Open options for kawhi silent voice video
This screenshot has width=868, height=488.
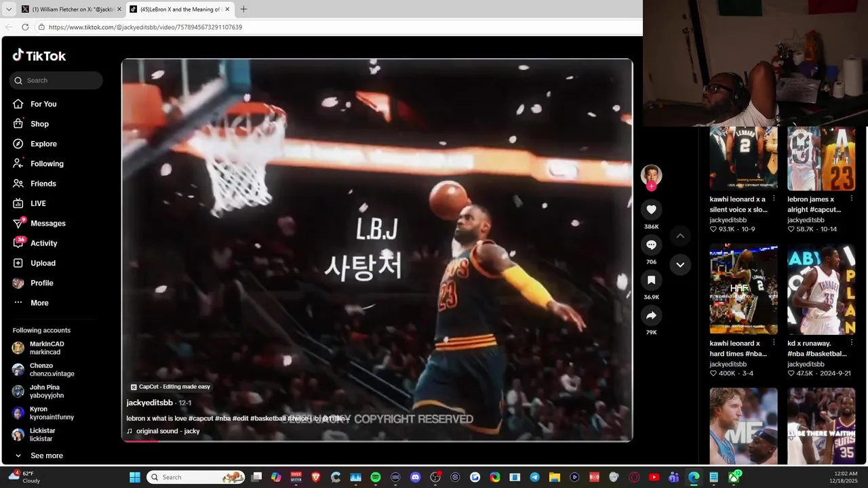(774, 199)
